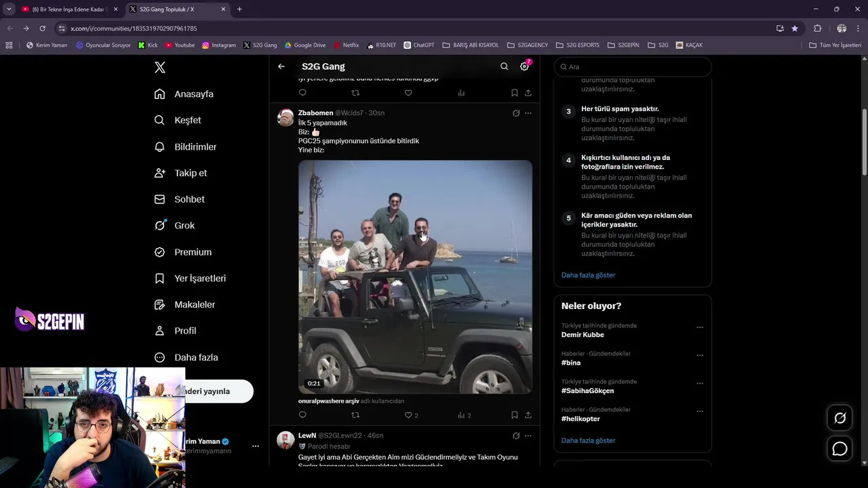
Task: Open onuralpwashere arşiv source link
Action: pyautogui.click(x=329, y=401)
